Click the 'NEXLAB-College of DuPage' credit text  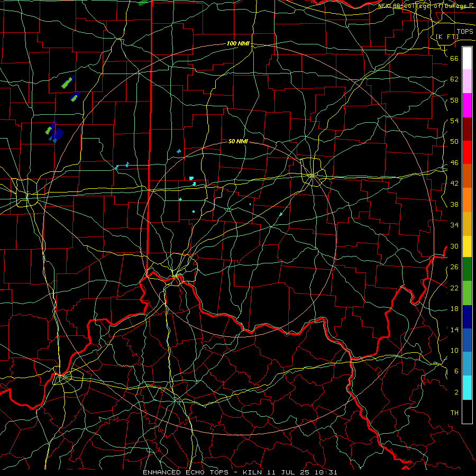[422, 6]
